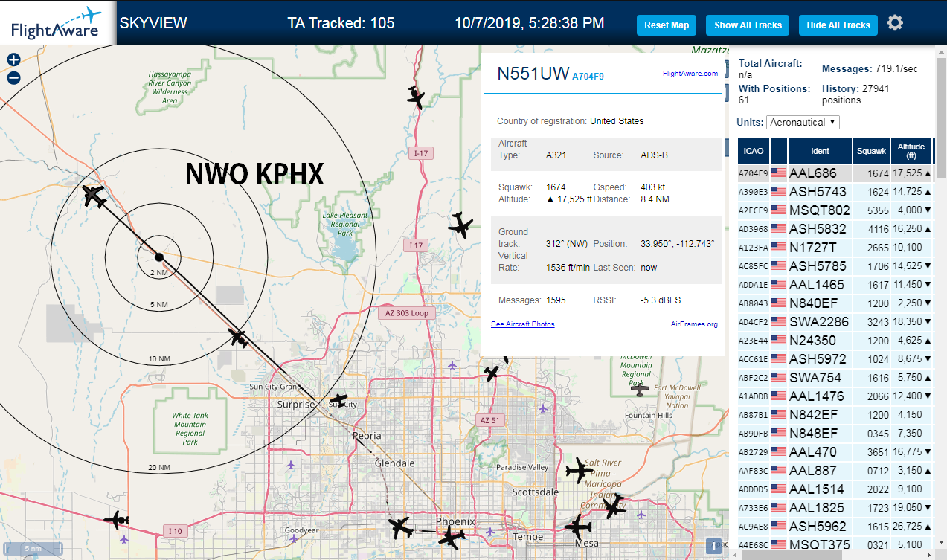Click Show All Tracks button

click(x=748, y=25)
